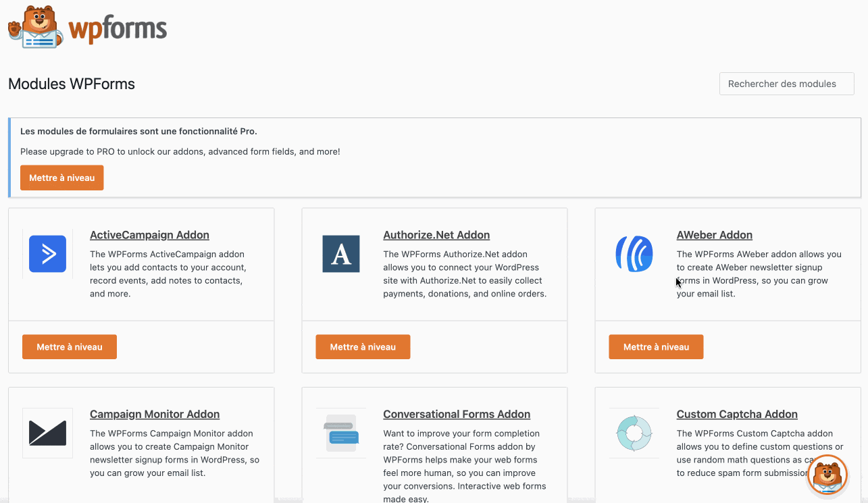Click the ActiveCampaign addon icon
Image resolution: width=868 pixels, height=503 pixels.
(47, 254)
